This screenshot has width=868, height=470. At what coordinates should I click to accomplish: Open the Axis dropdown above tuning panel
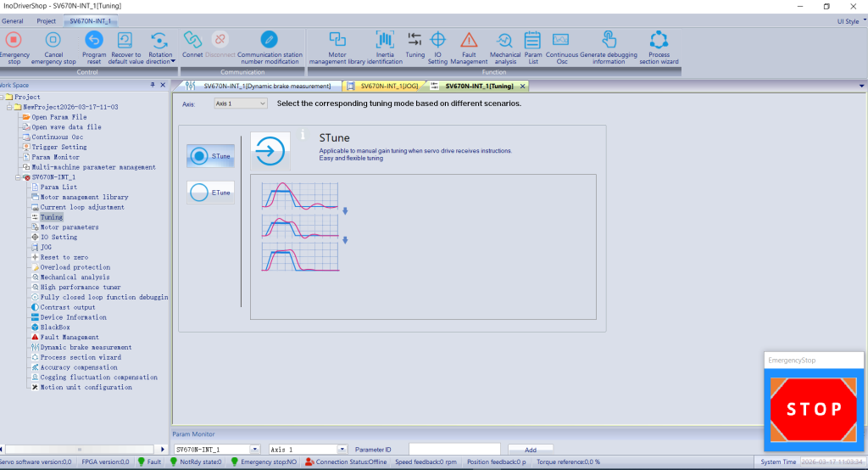tap(240, 104)
